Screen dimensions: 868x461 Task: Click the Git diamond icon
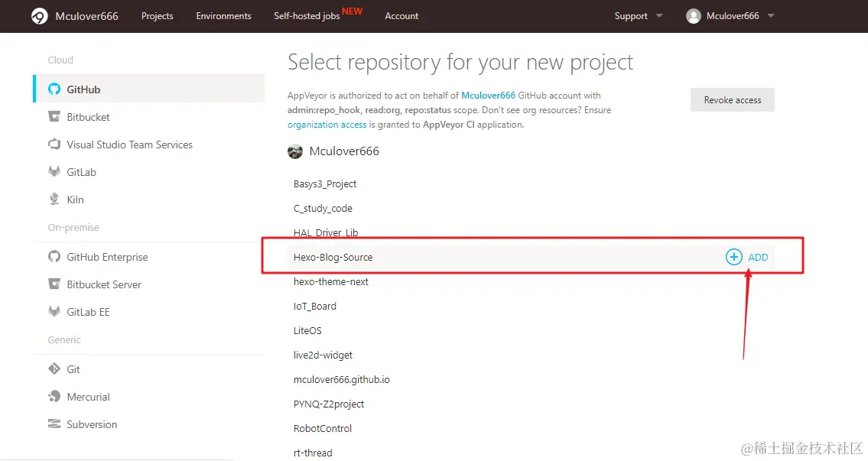click(54, 368)
